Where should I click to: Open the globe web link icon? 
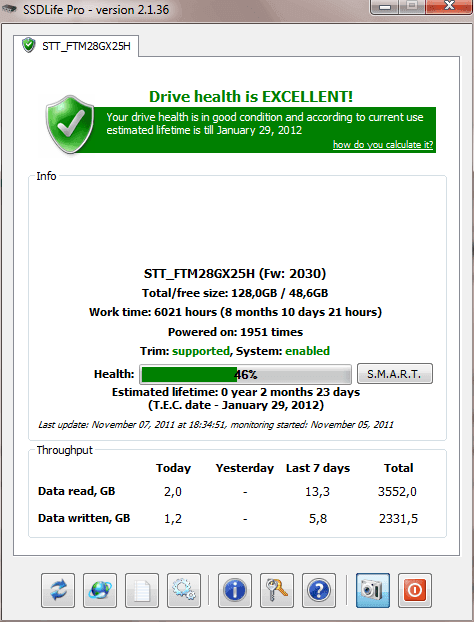click(100, 590)
